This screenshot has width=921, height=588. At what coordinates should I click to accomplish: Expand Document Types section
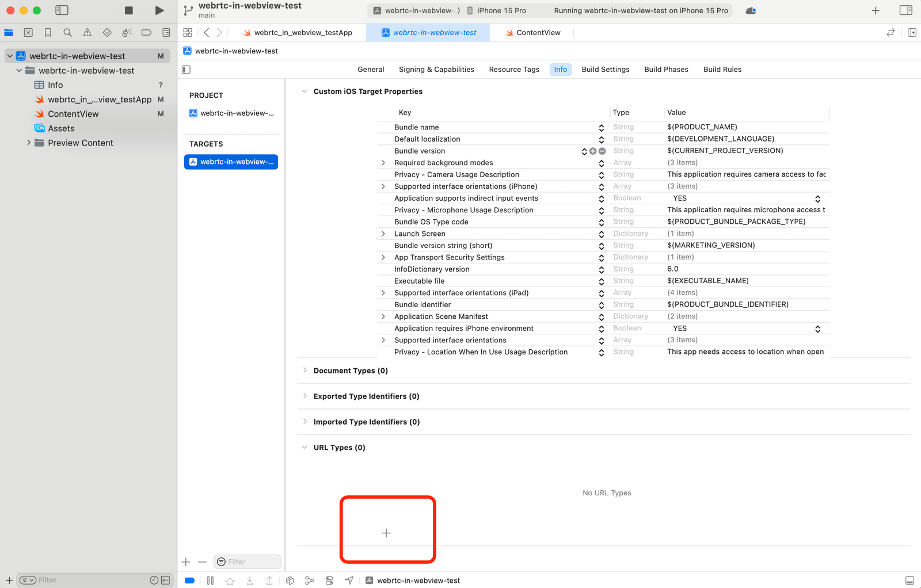[305, 371]
